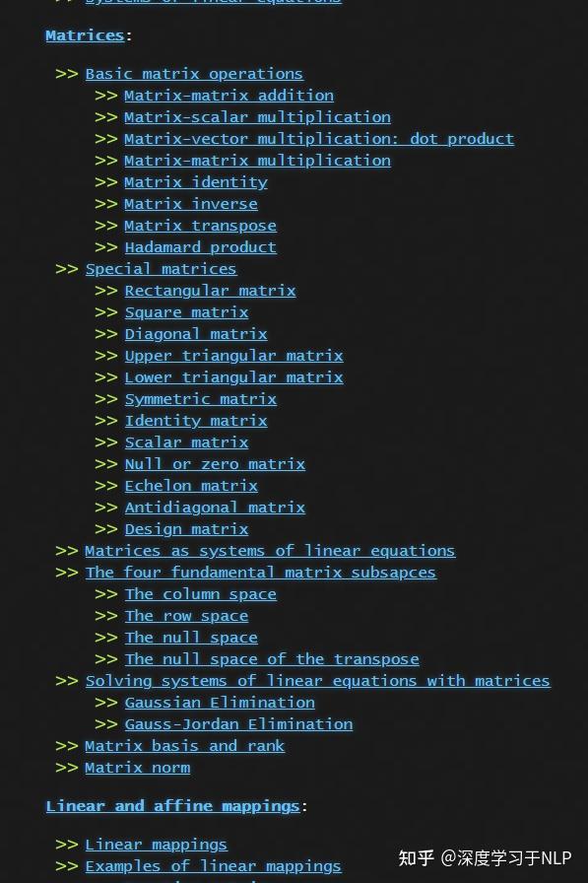Select the Matrix identity link
Image resolution: width=588 pixels, height=883 pixels.
(x=196, y=182)
